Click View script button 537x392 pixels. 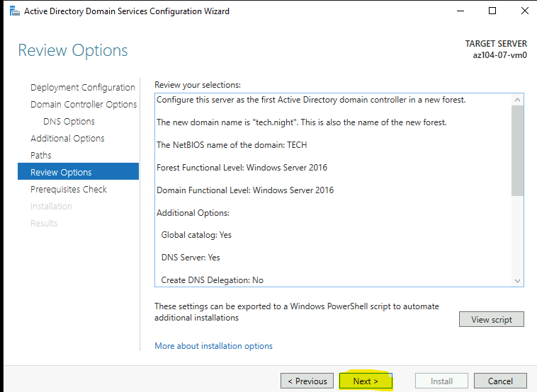pos(492,319)
